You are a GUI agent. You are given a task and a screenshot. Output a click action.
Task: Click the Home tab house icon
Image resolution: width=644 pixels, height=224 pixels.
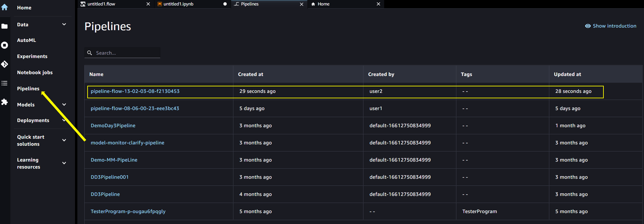(313, 4)
